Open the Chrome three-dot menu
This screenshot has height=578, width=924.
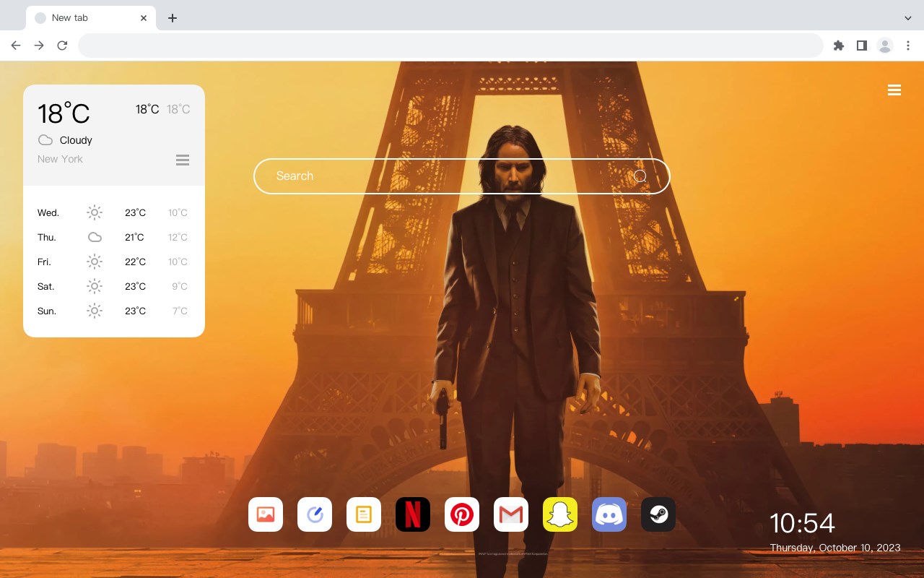pos(908,46)
